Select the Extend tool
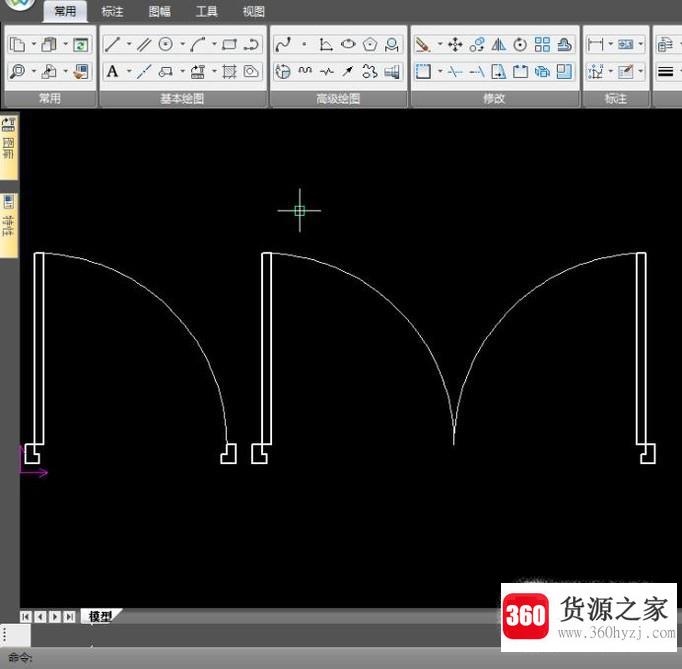682x669 pixels. pos(477,71)
